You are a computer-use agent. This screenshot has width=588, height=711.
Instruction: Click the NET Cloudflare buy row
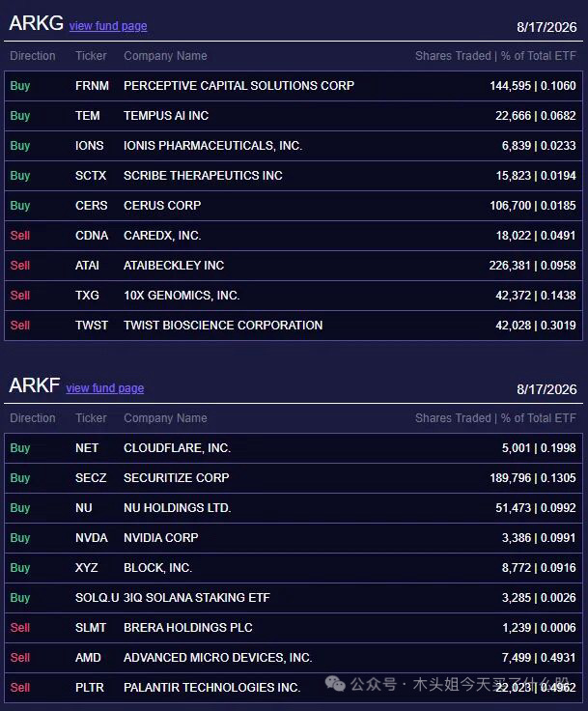point(294,448)
